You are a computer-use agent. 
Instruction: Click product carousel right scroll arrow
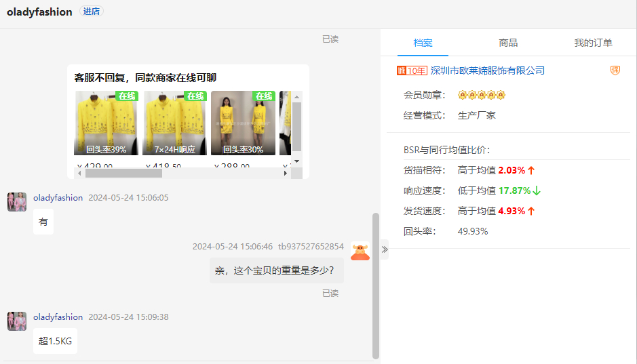[286, 174]
